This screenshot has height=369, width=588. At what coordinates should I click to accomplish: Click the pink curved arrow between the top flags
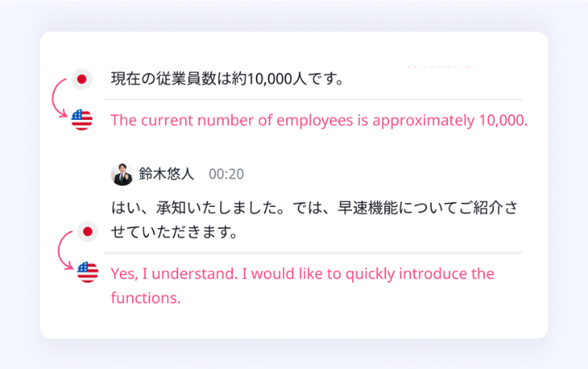(x=57, y=99)
